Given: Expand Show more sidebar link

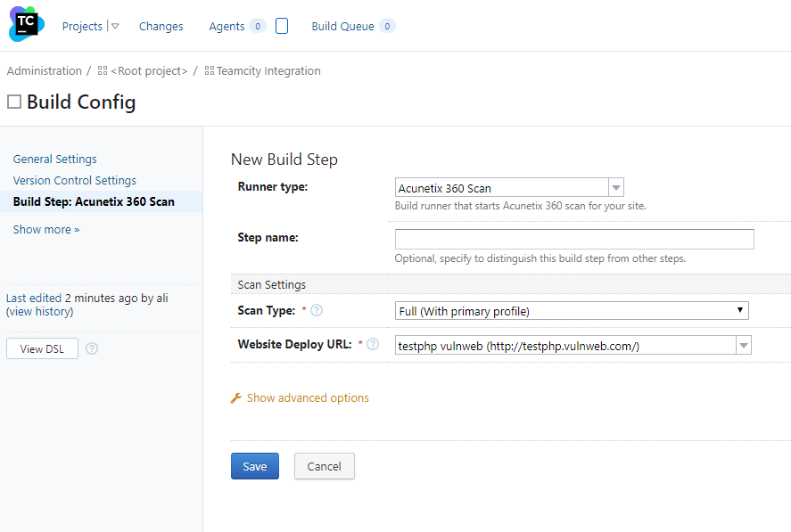Looking at the screenshot, I should [x=46, y=229].
